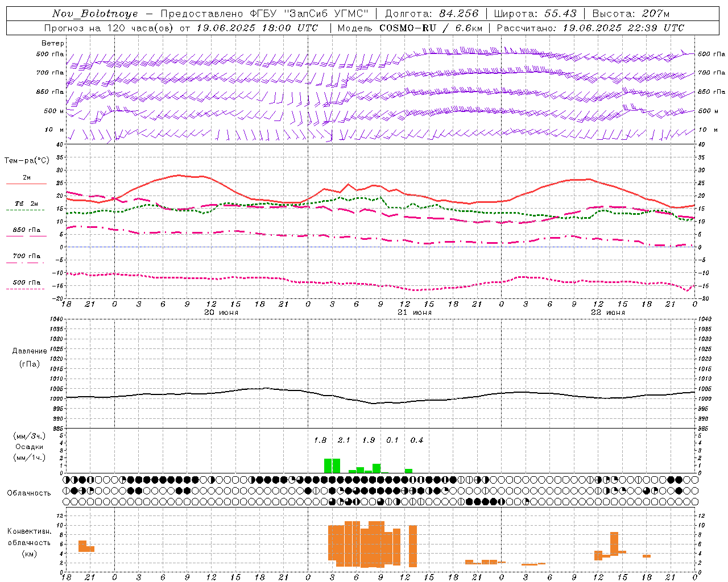Screen dimensions: 728x582
Task: Click the 500 гПа temperature legend entry
Action: point(27,282)
